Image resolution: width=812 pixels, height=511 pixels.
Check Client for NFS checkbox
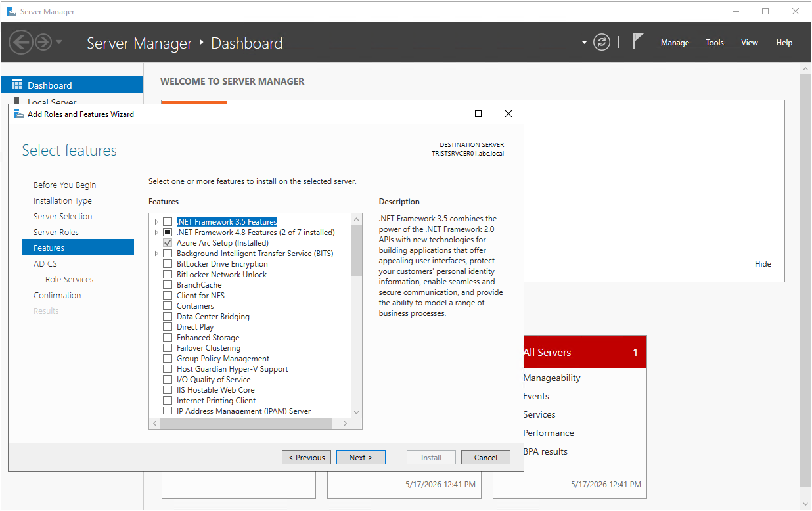pyautogui.click(x=168, y=296)
